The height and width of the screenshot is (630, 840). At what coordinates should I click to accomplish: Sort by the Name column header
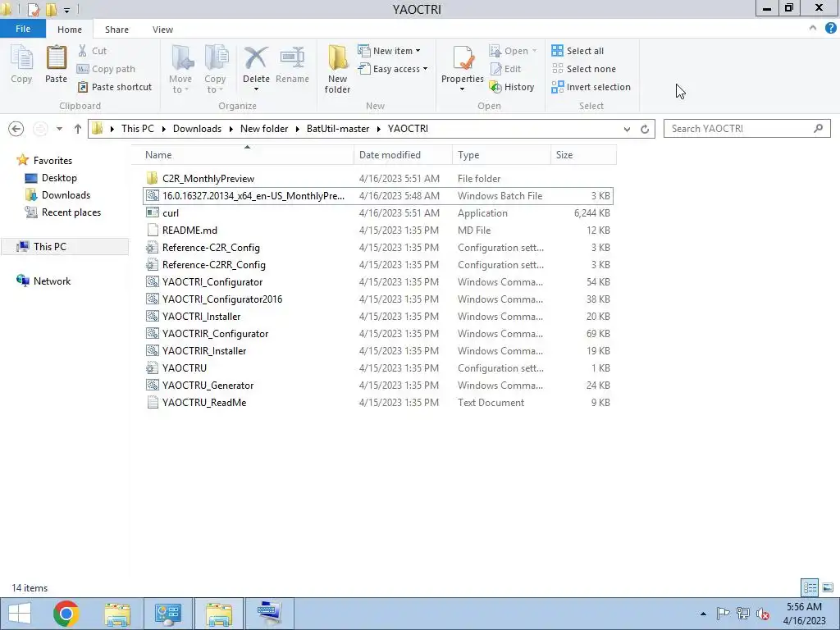(243, 155)
